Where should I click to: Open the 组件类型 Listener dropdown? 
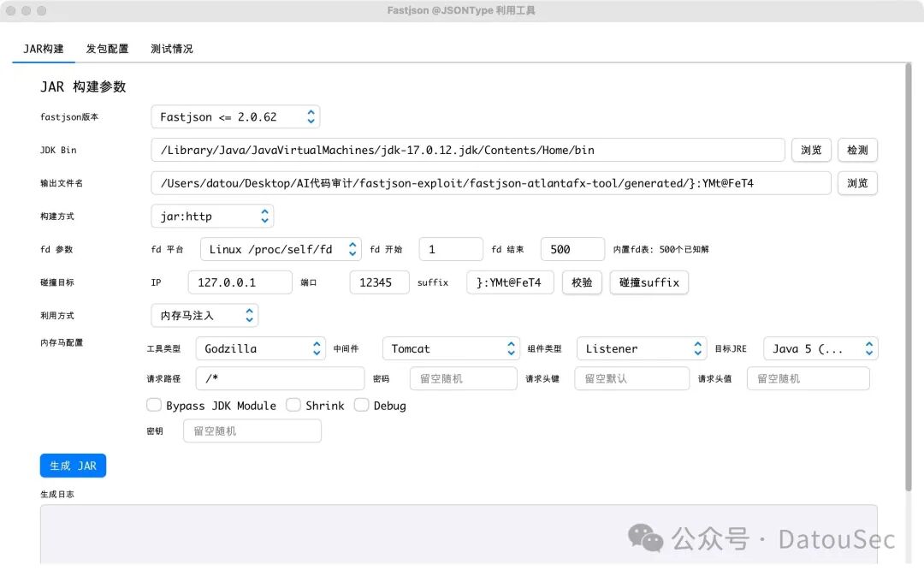[641, 348]
